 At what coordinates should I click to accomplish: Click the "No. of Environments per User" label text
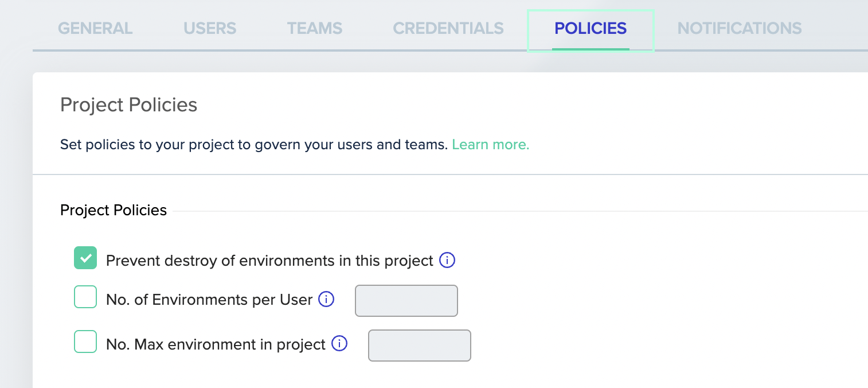pyautogui.click(x=209, y=300)
